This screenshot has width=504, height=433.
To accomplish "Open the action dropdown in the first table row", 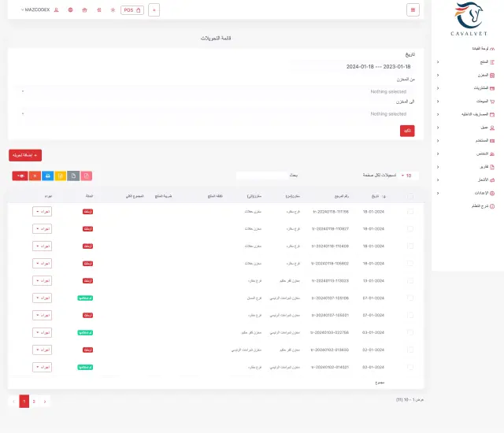I will [x=42, y=211].
